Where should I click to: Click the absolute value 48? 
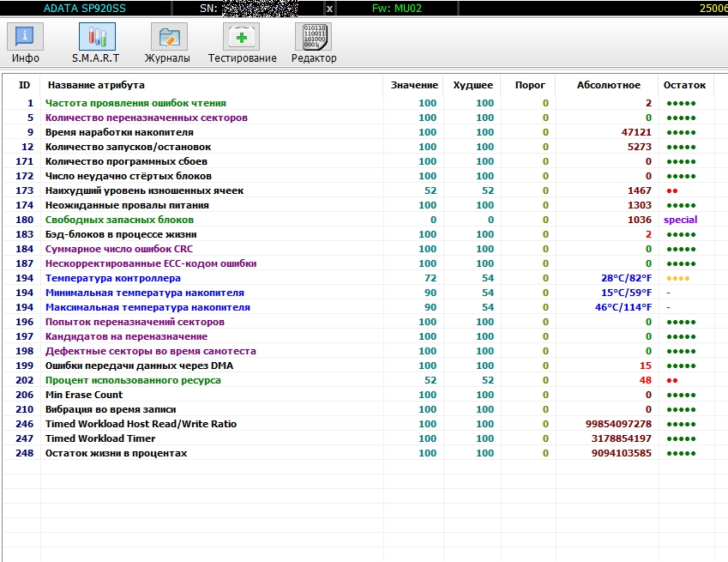point(646,380)
